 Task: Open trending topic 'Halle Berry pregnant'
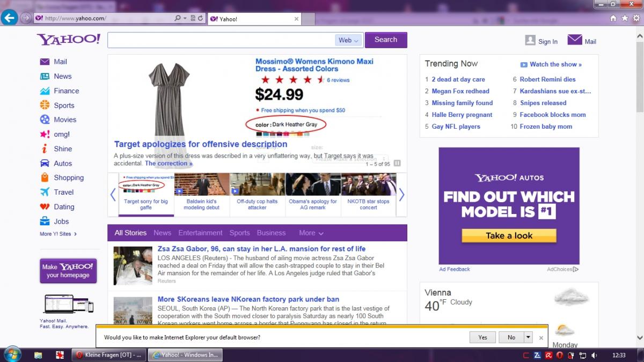point(462,115)
